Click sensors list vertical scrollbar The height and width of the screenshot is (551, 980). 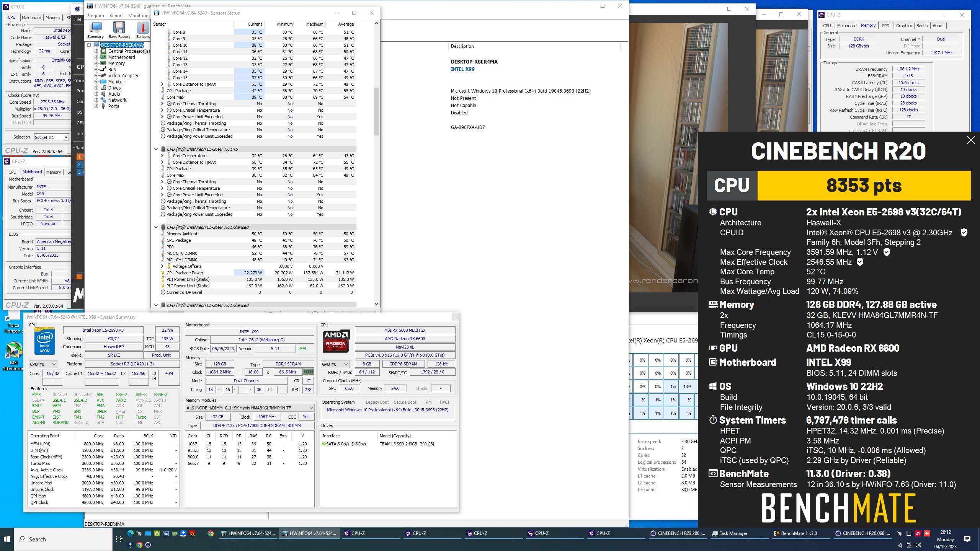pyautogui.click(x=376, y=111)
